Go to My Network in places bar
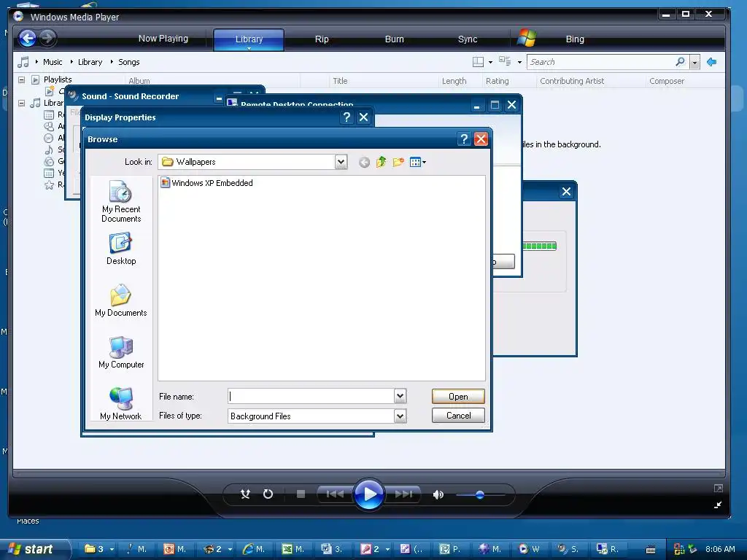 (121, 404)
